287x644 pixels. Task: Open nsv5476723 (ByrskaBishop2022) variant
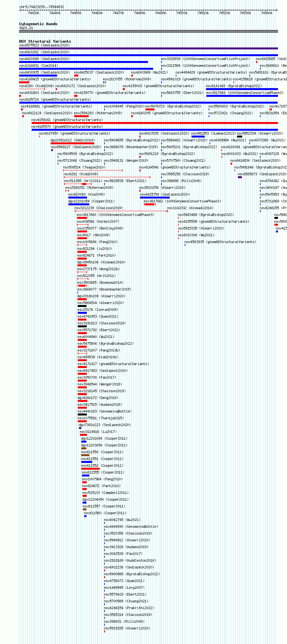pyautogui.click(x=173, y=106)
